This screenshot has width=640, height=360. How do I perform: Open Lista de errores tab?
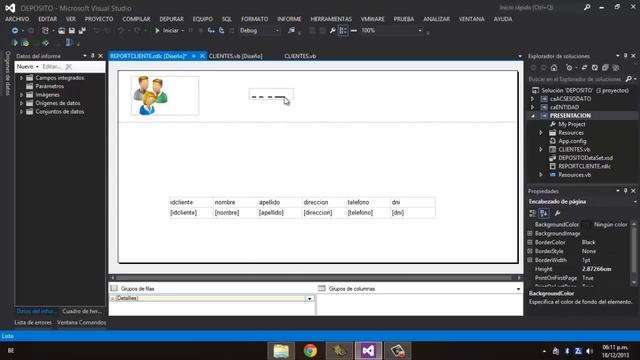(x=33, y=322)
